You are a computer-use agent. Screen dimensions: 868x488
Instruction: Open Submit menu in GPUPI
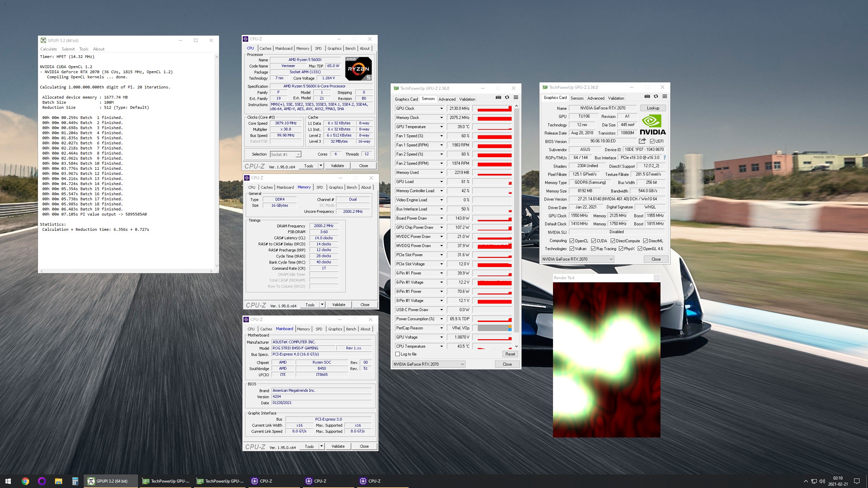(x=68, y=49)
